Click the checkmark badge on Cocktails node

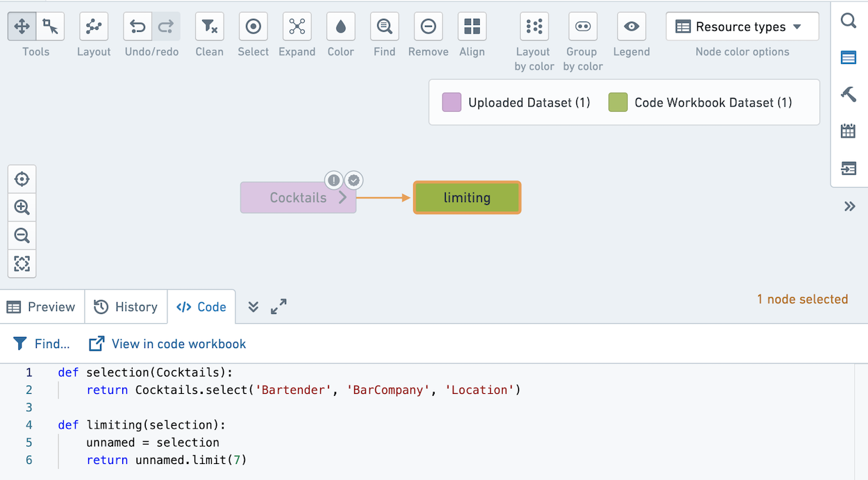[354, 181]
